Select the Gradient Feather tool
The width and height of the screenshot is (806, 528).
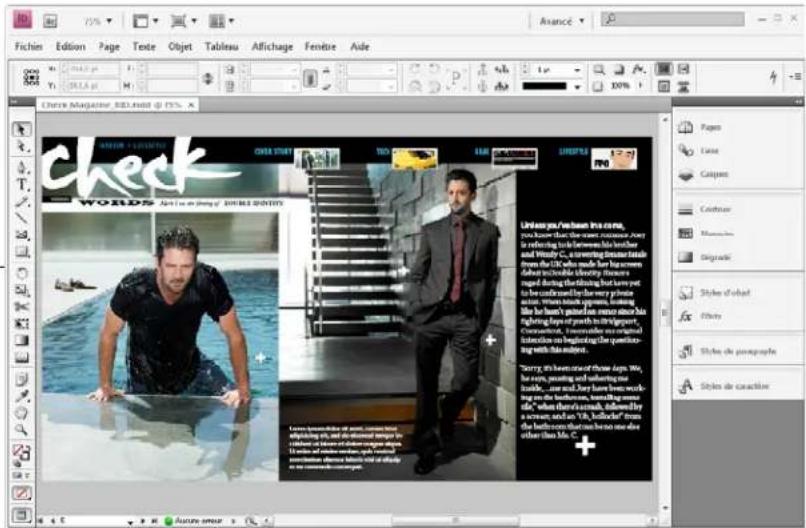pyautogui.click(x=22, y=357)
